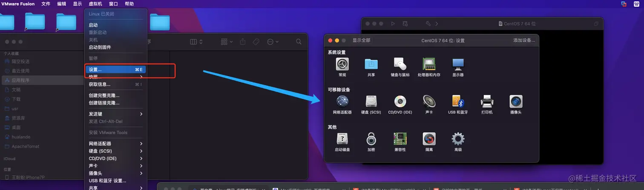Open the USB 和蓝牙 settings icon
Screen dimensions: 644x190
458,101
